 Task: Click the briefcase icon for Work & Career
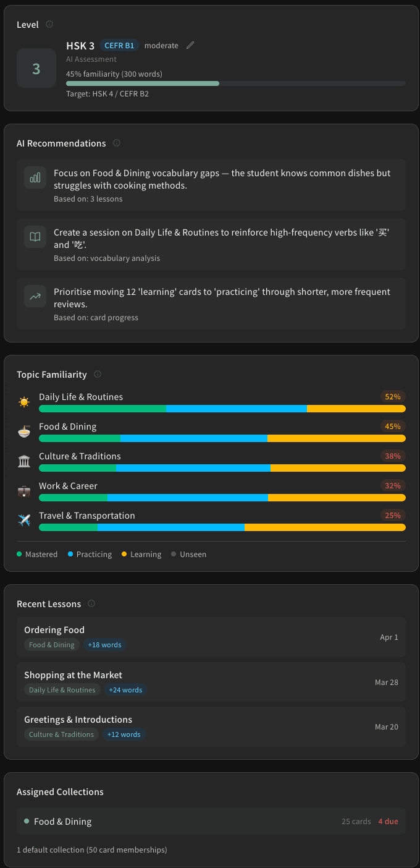coord(24,491)
